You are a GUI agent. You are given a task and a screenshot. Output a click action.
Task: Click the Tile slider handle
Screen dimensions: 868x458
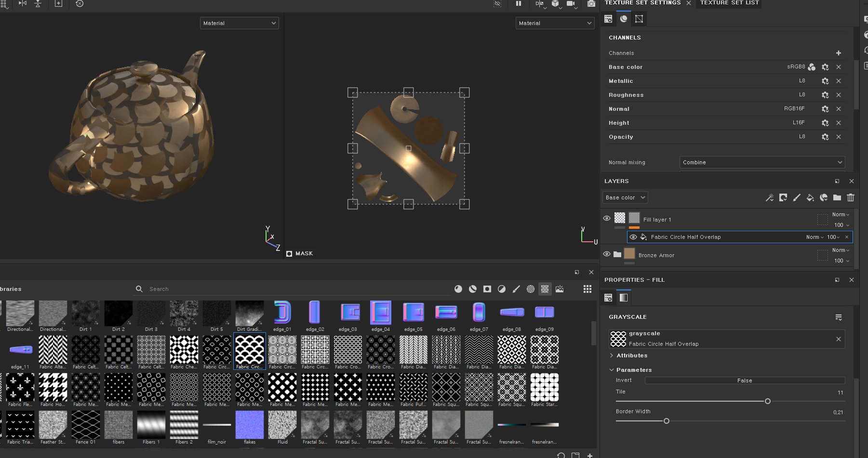[x=768, y=401]
